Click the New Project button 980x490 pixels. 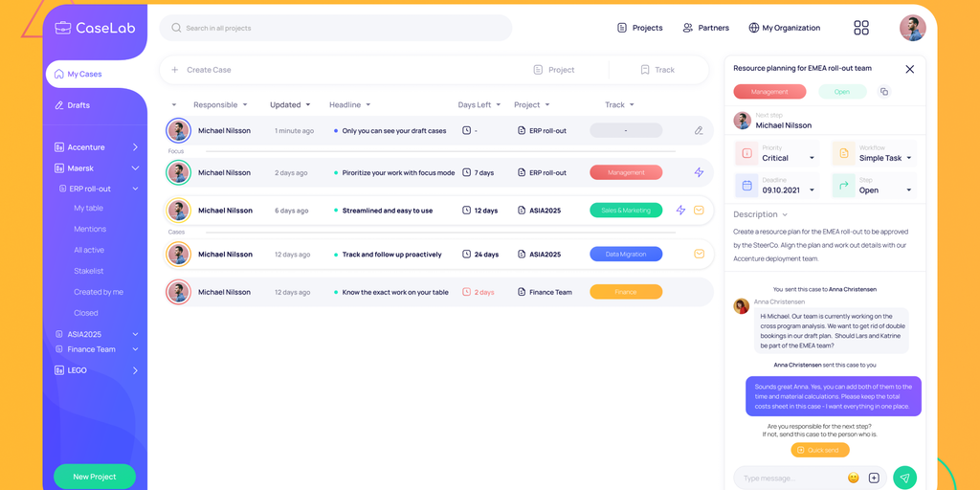pyautogui.click(x=95, y=477)
